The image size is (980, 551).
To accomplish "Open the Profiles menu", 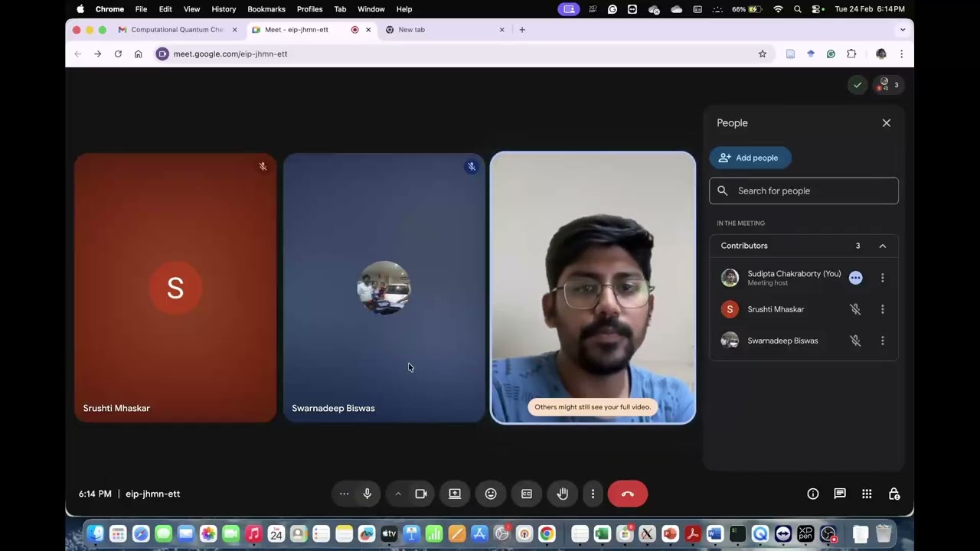I will [x=309, y=9].
